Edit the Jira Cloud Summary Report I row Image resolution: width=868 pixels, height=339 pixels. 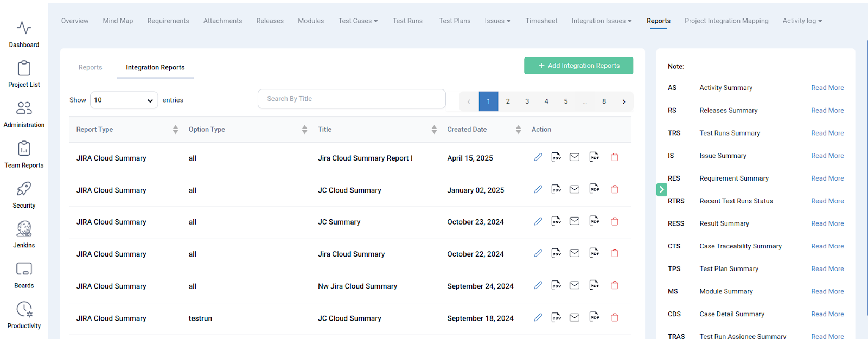[x=538, y=157]
